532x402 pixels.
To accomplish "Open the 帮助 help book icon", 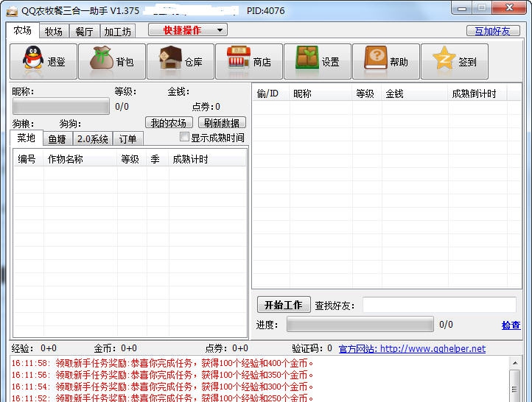I will 377,61.
